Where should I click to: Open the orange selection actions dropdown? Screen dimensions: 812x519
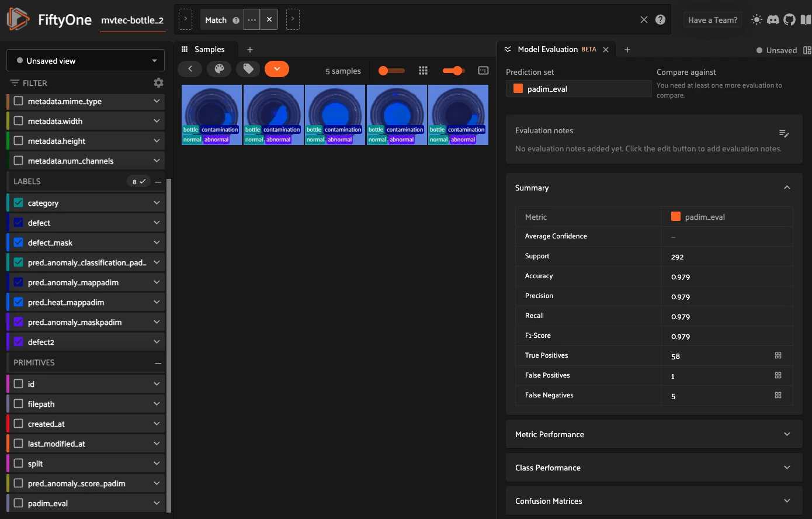(x=277, y=69)
